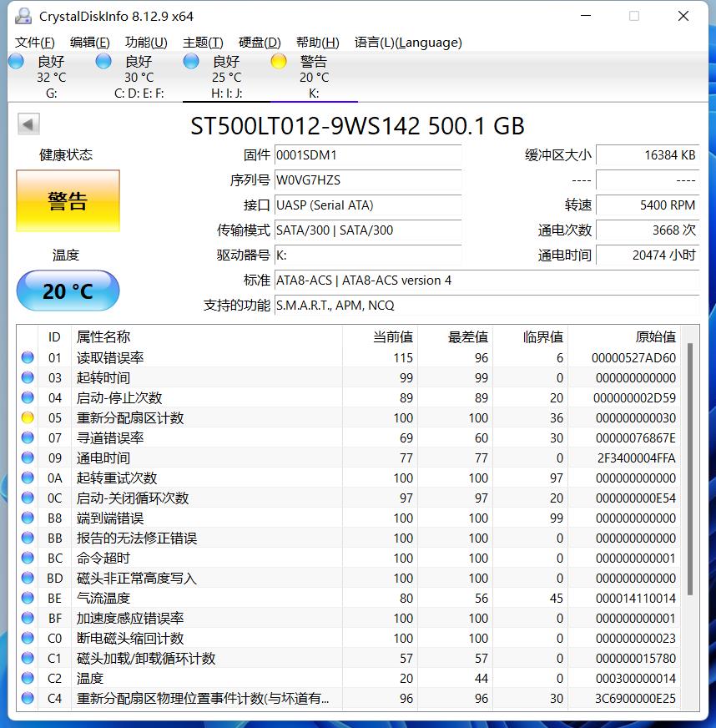
Task: Click the blue status dot for attribute C4
Action: pos(28,698)
